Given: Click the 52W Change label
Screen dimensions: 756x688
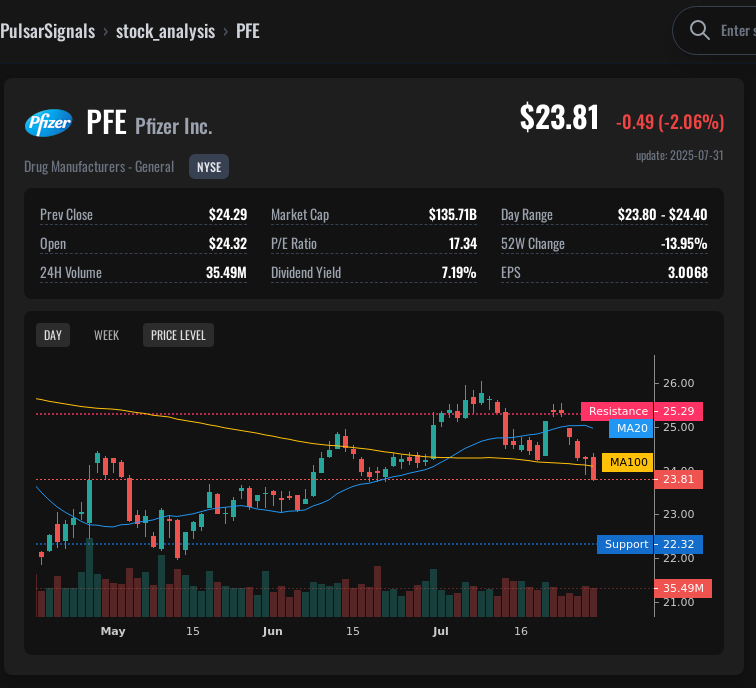Looking at the screenshot, I should (x=532, y=243).
